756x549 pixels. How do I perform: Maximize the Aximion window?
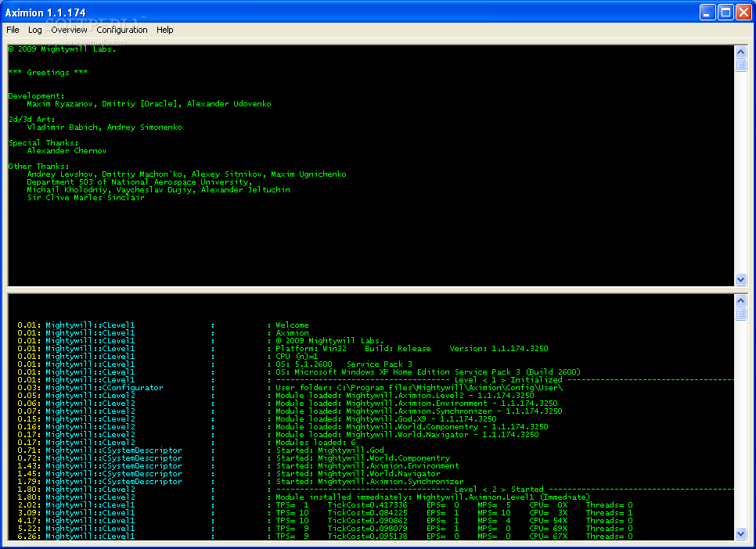[x=725, y=12]
